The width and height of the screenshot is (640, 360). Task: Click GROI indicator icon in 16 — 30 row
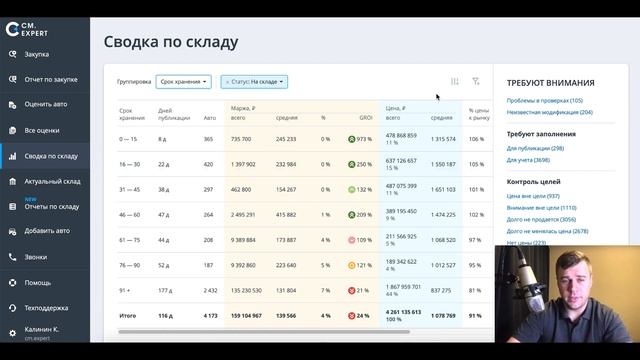tap(351, 164)
